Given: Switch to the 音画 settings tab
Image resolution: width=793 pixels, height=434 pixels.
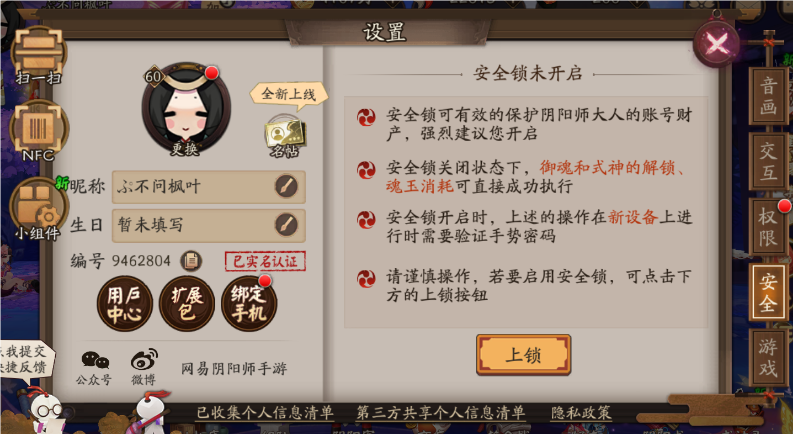Looking at the screenshot, I should 768,96.
